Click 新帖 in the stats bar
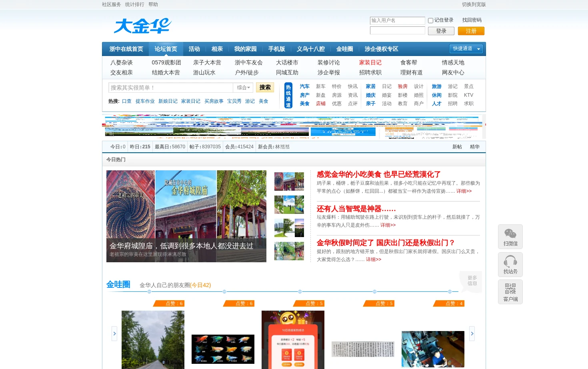Image resolution: width=588 pixels, height=369 pixels. click(457, 147)
